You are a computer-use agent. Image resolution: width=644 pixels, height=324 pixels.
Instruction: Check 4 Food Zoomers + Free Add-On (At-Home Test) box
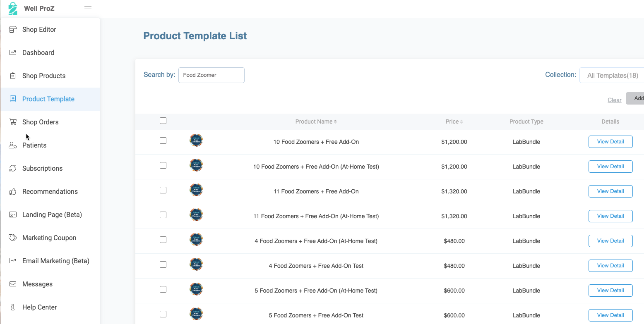(163, 240)
